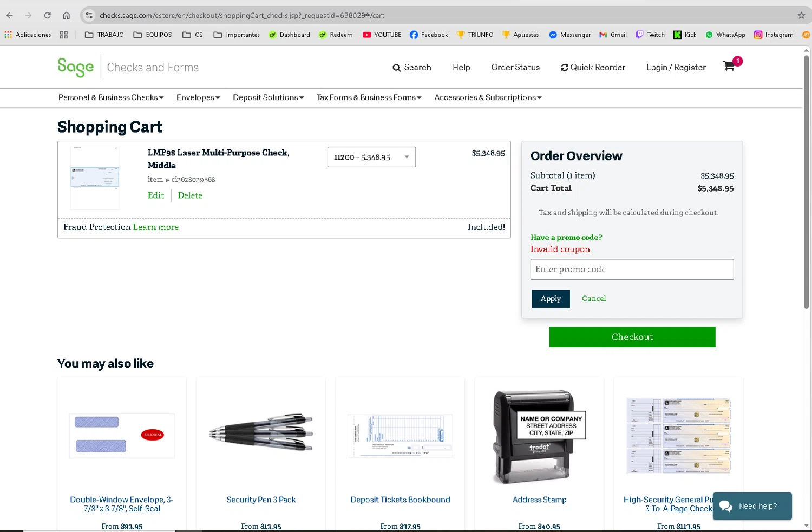
Task: Click Checks and Forms header text
Action: pyautogui.click(x=153, y=68)
